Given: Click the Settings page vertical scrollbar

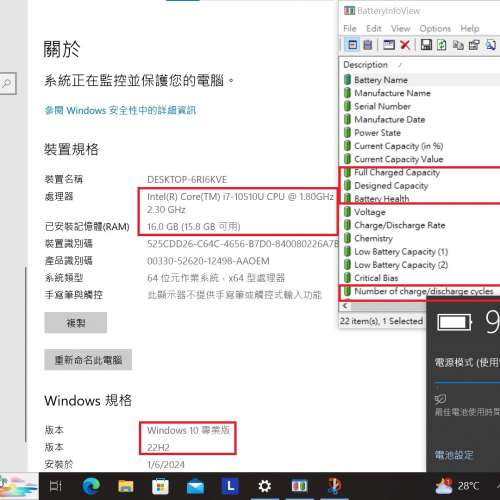Looking at the screenshot, I should point(26,355).
